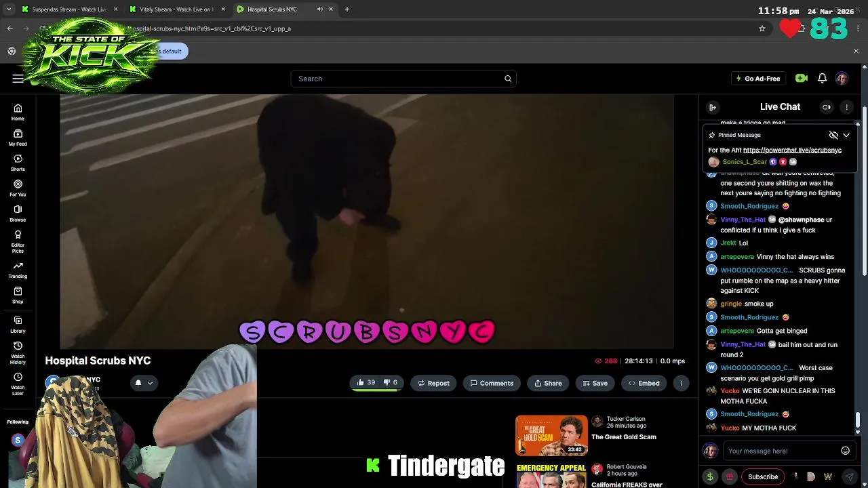868x488 pixels.
Task: Click the Share button
Action: click(x=548, y=383)
